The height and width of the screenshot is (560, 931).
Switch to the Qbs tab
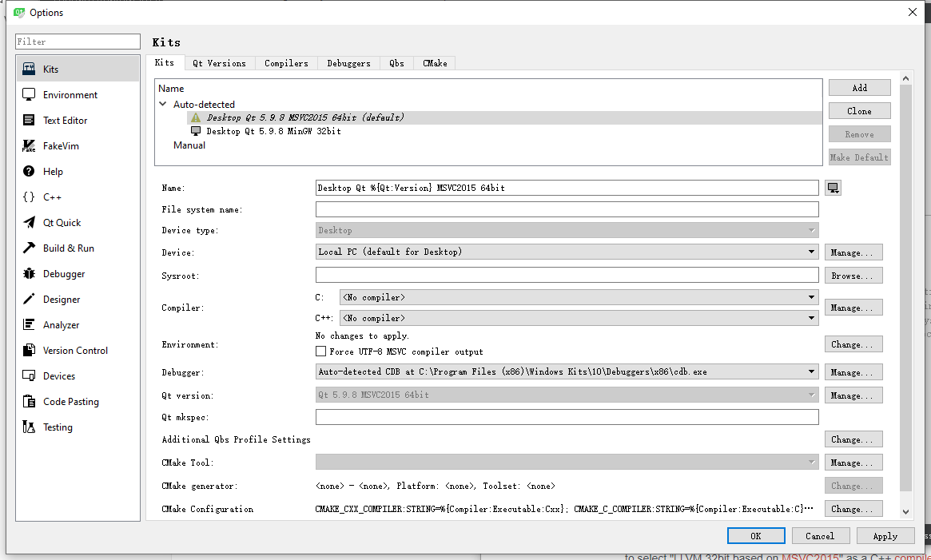click(x=396, y=63)
